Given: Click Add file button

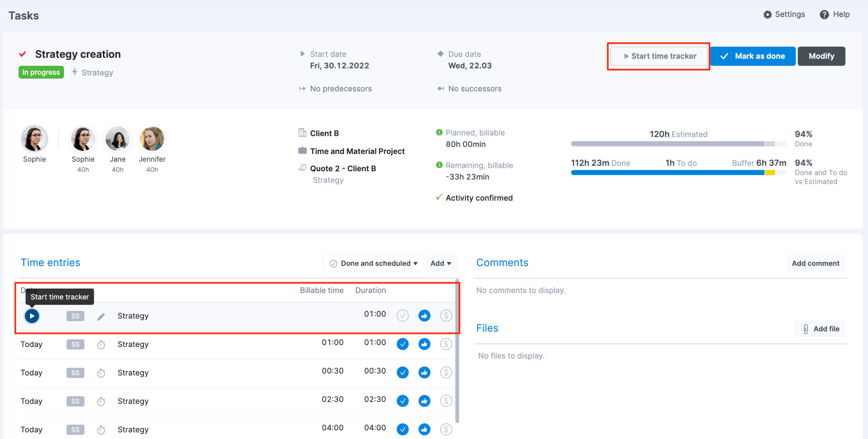Looking at the screenshot, I should click(820, 329).
